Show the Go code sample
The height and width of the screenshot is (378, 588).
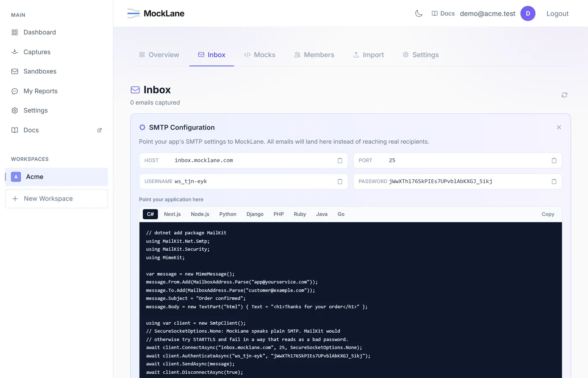[x=341, y=214]
